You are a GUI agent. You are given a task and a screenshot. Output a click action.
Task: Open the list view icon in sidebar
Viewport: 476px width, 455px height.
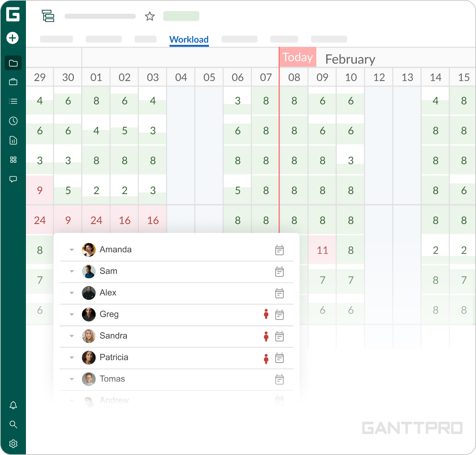tap(13, 101)
